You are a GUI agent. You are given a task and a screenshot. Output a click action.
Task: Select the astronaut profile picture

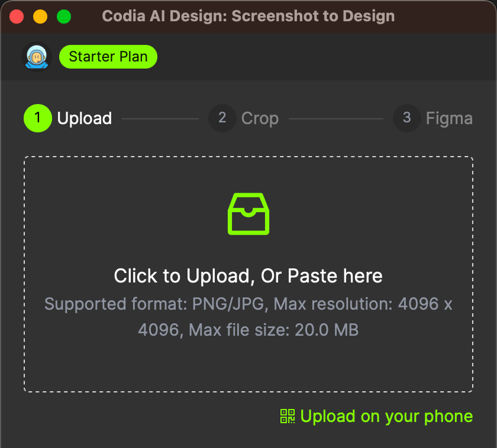tap(37, 56)
